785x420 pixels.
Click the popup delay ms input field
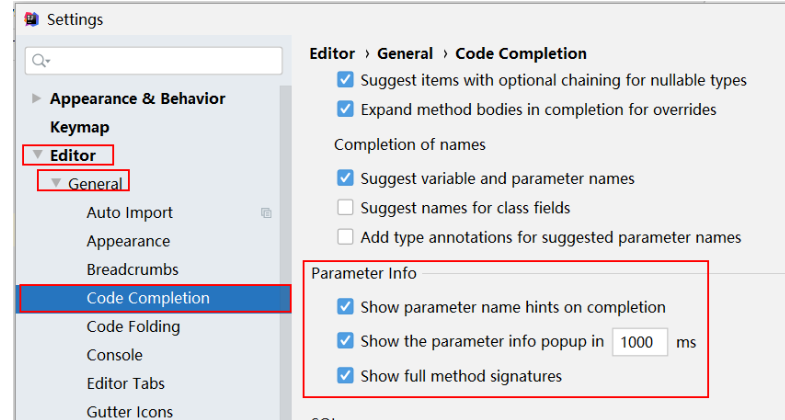pos(639,342)
